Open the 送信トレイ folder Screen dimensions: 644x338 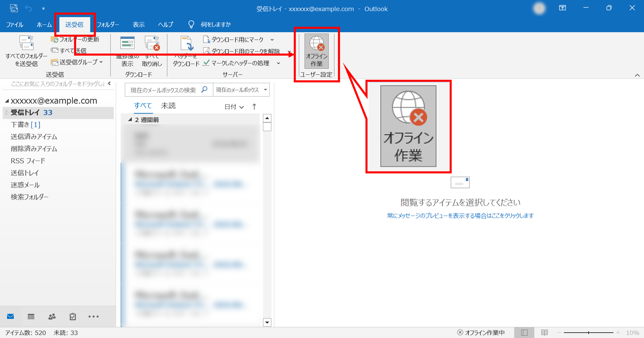pos(25,173)
